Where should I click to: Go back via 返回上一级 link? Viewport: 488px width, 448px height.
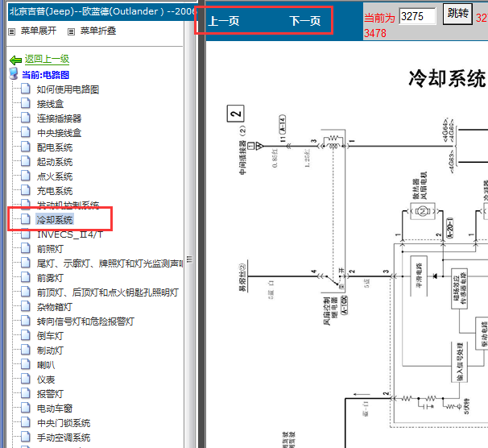pos(47,59)
